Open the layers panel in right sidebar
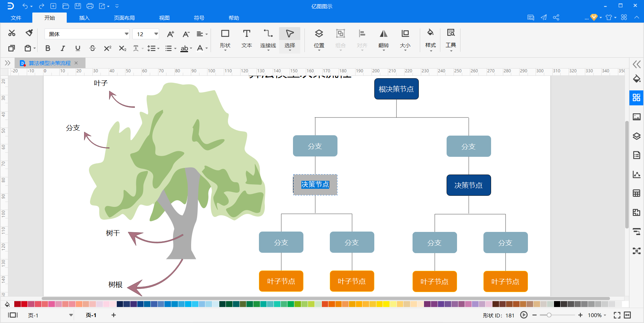Viewport: 644px width, 323px height. tap(636, 136)
